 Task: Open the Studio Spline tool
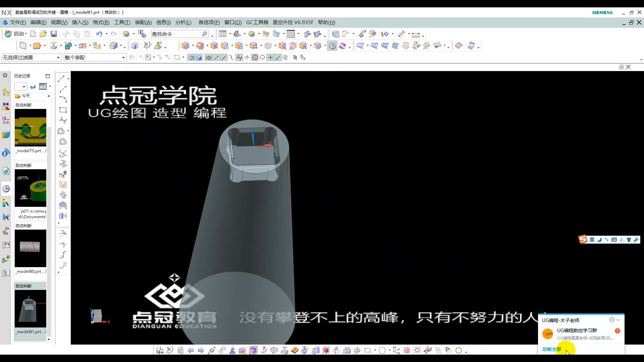(63, 120)
